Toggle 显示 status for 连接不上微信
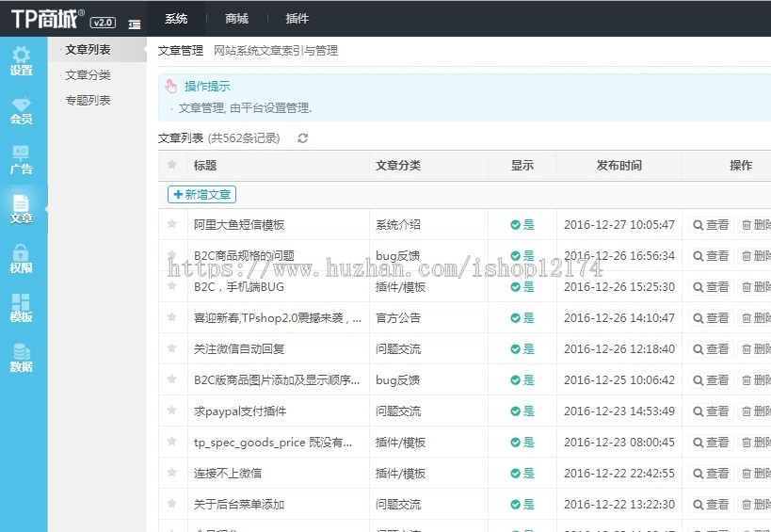 click(522, 473)
